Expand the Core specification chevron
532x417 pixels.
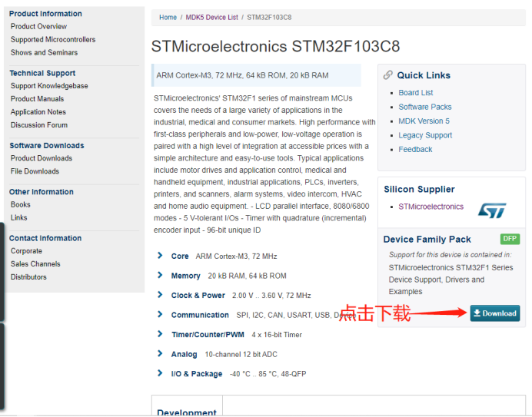coord(160,256)
